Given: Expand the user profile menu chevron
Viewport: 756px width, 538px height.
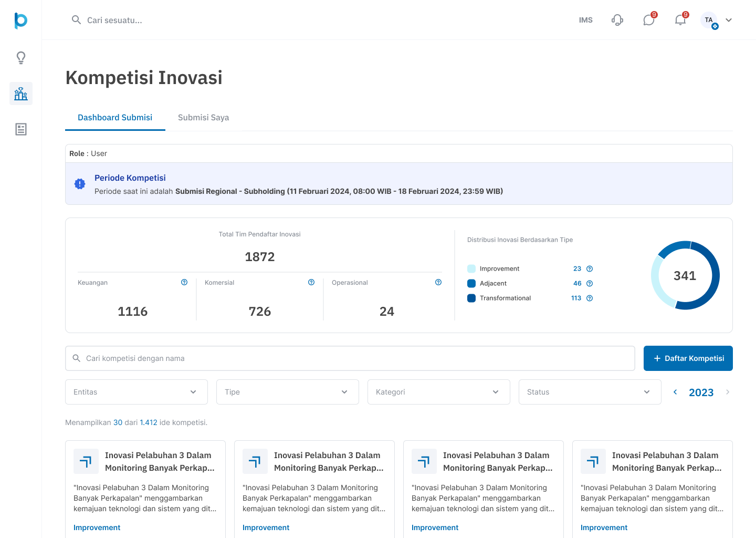Looking at the screenshot, I should pyautogui.click(x=729, y=20).
